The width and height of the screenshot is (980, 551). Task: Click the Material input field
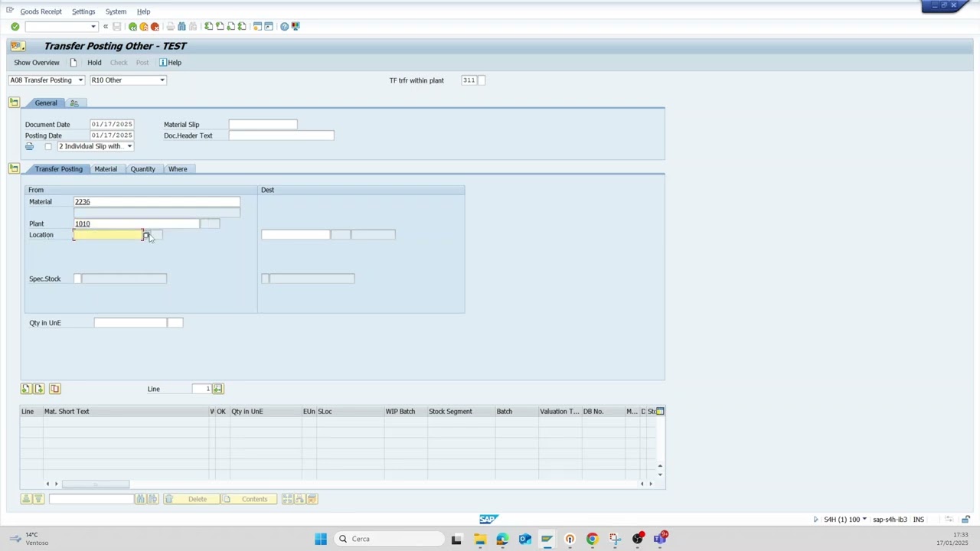pyautogui.click(x=156, y=202)
